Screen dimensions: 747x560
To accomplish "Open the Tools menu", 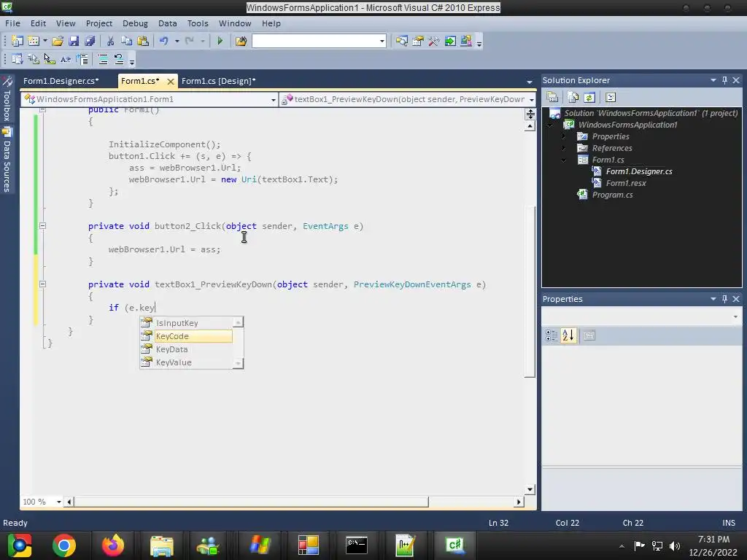I will click(x=198, y=23).
